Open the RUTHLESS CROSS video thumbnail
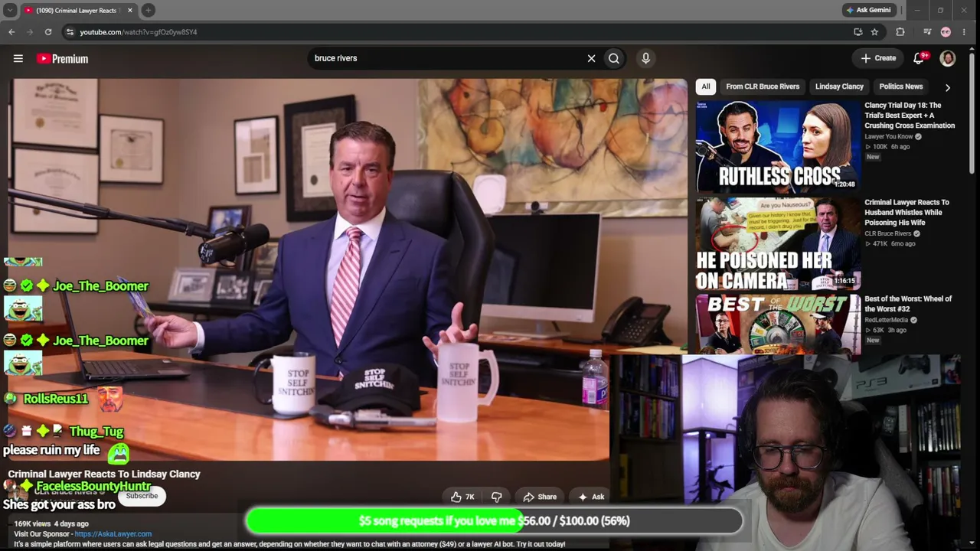980x551 pixels. (777, 146)
